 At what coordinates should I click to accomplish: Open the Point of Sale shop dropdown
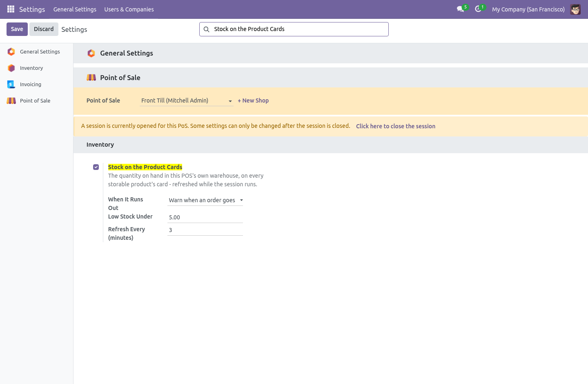pos(187,100)
